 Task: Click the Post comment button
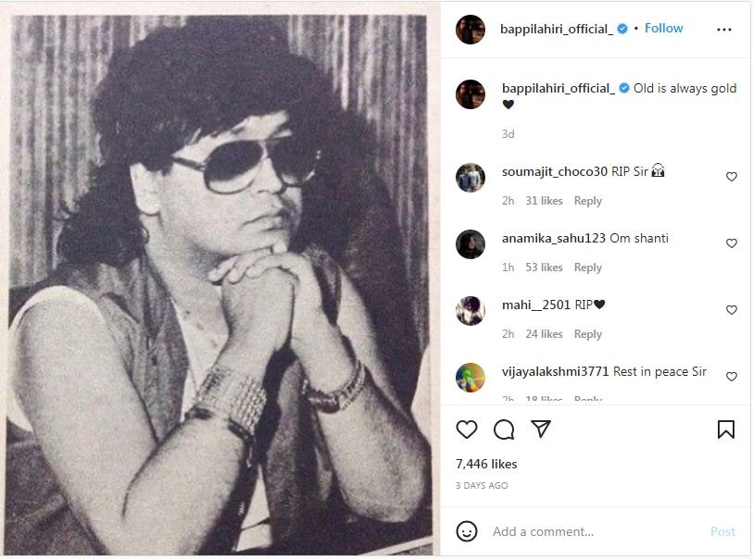coord(722,531)
